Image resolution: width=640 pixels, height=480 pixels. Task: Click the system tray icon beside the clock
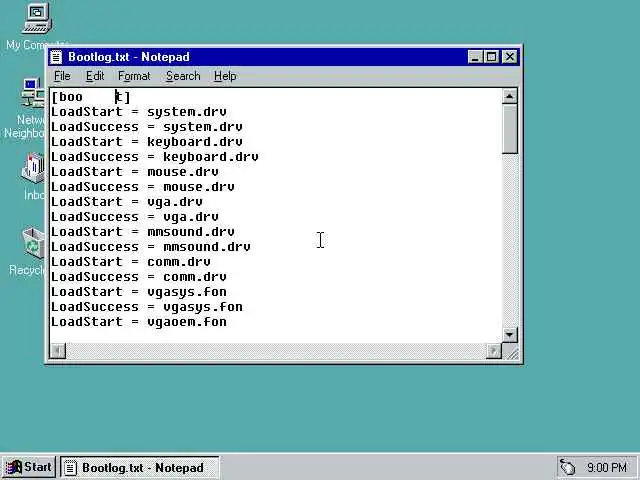point(567,467)
